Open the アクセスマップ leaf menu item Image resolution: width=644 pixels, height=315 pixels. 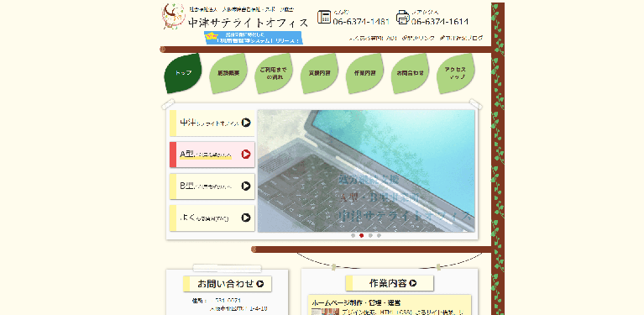pos(455,73)
